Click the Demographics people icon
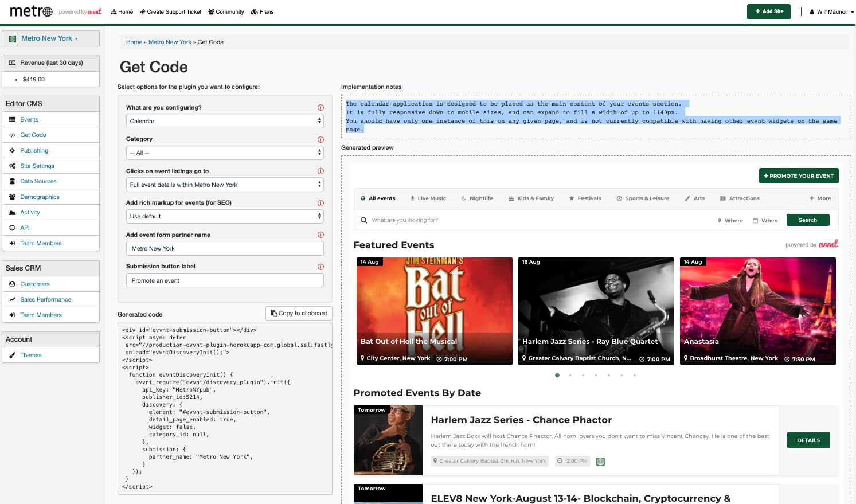Image resolution: width=856 pixels, height=504 pixels. 12,197
